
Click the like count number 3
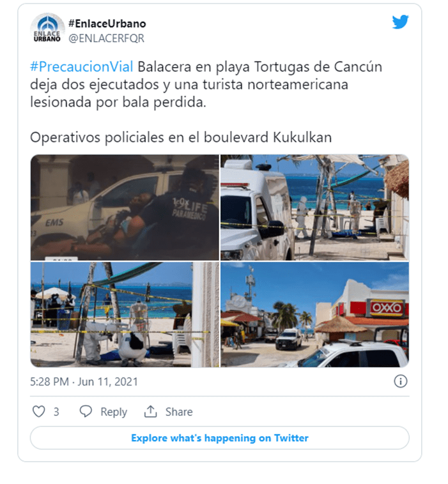[x=56, y=412]
